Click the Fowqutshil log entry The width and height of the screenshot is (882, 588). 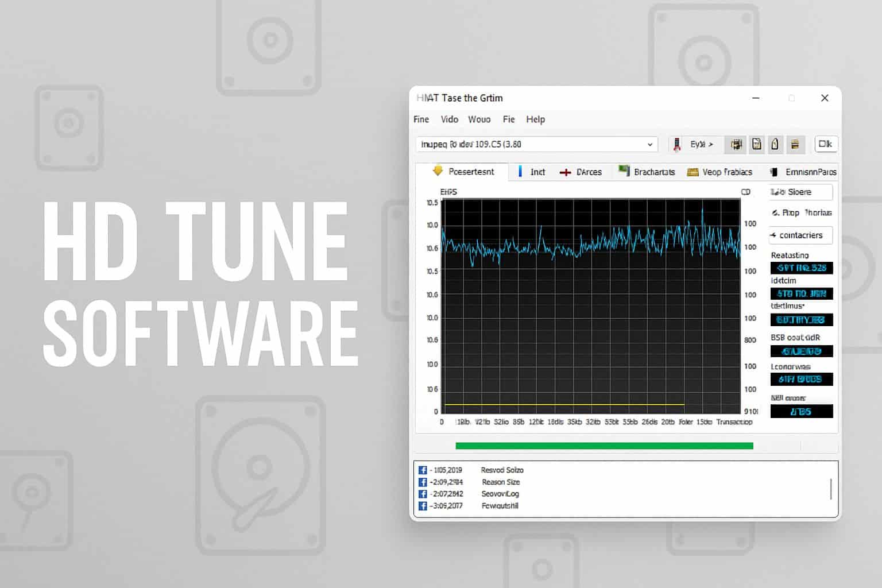[x=500, y=506]
